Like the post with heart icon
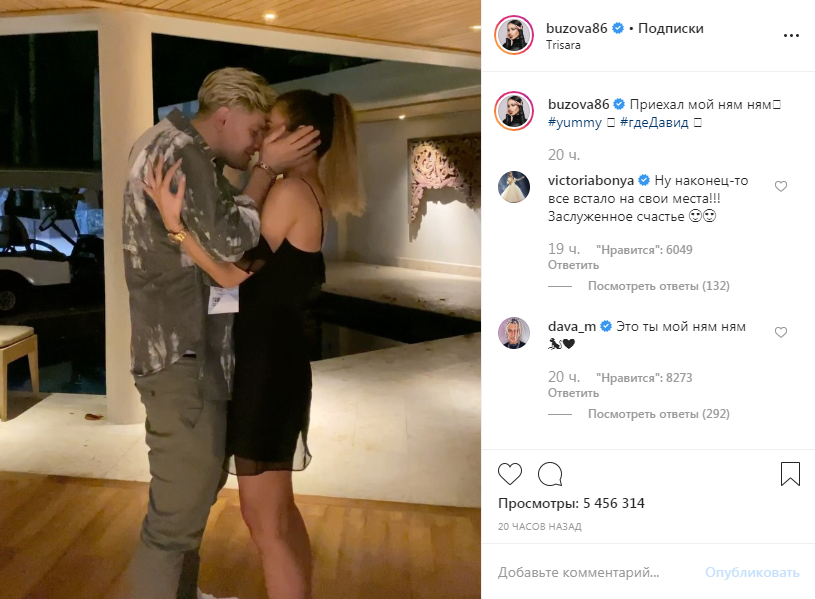The height and width of the screenshot is (599, 815). (x=509, y=474)
